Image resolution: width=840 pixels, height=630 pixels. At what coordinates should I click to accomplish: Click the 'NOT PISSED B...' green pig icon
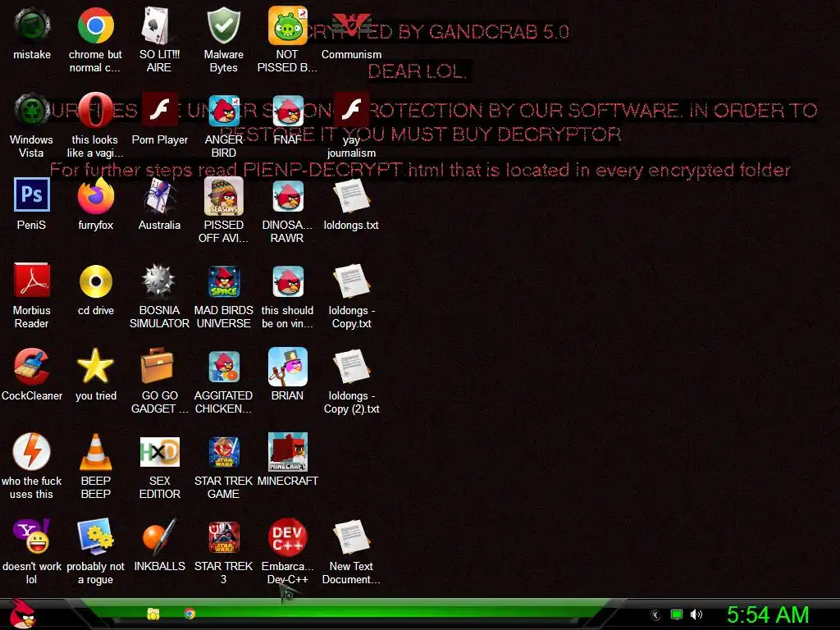[x=287, y=25]
